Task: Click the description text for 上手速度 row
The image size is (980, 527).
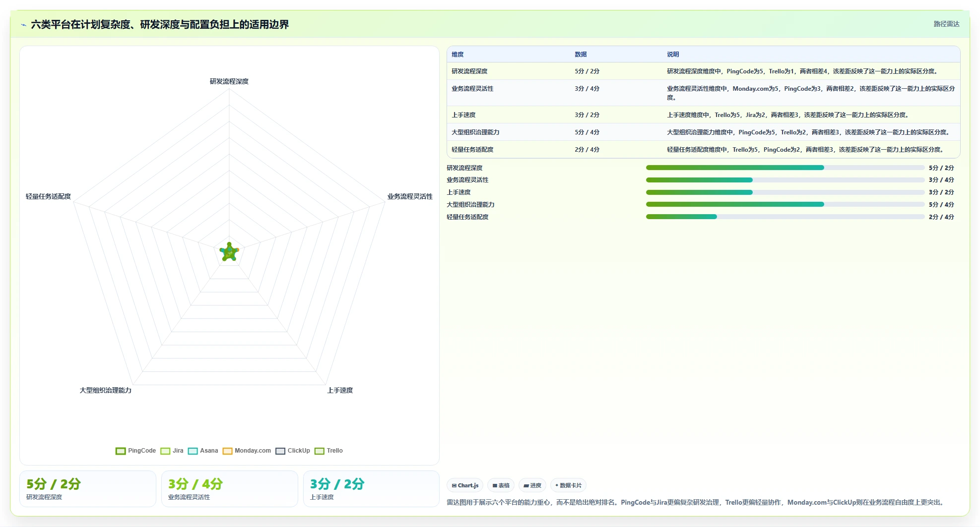Action: click(x=788, y=115)
